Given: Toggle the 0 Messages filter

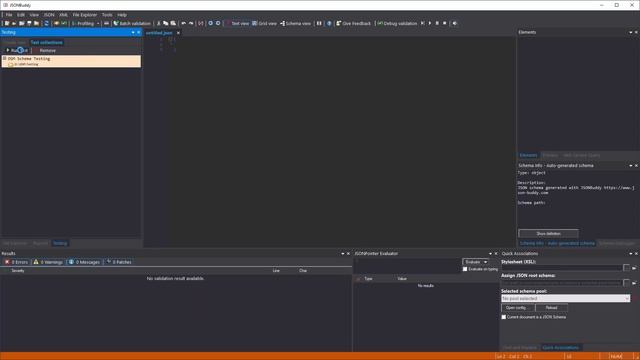Looking at the screenshot, I should [84, 262].
